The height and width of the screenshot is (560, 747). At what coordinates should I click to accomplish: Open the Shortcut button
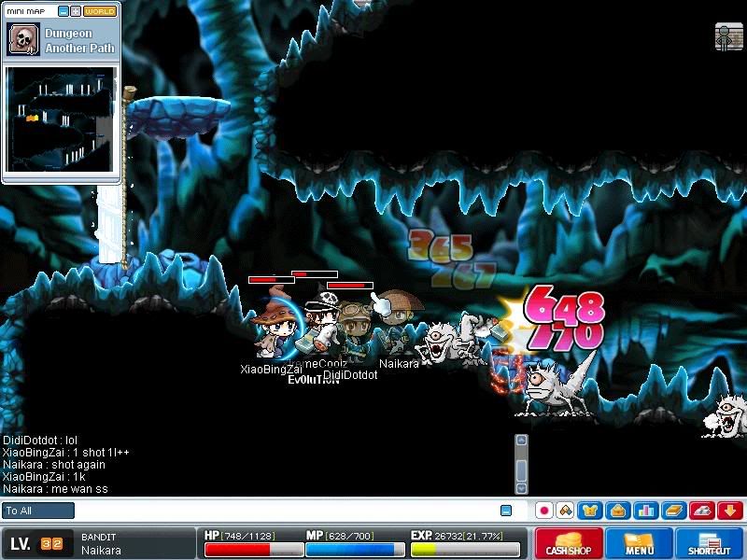[x=710, y=543]
